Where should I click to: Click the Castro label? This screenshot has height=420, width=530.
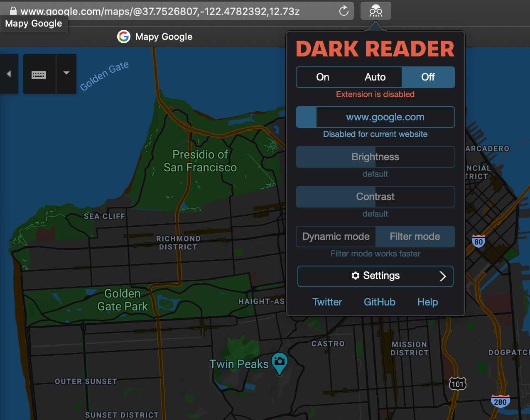click(328, 344)
